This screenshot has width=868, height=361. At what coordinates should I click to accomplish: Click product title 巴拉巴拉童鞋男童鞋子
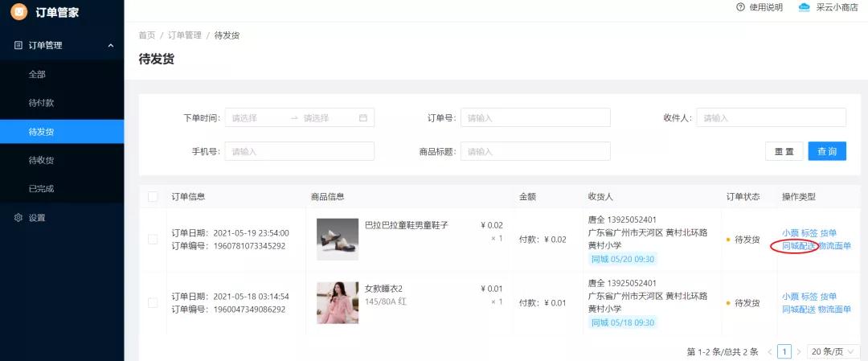tap(407, 225)
